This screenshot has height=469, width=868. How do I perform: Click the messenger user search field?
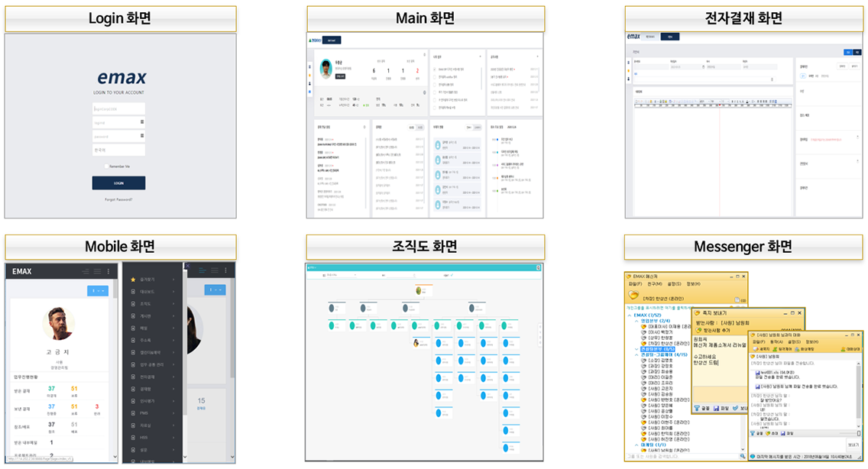(x=682, y=456)
